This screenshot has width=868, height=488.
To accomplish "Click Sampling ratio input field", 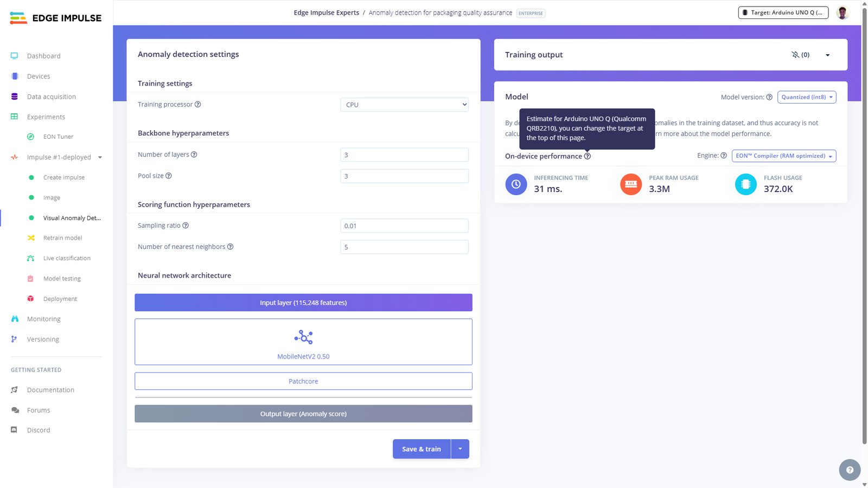I will pos(404,226).
